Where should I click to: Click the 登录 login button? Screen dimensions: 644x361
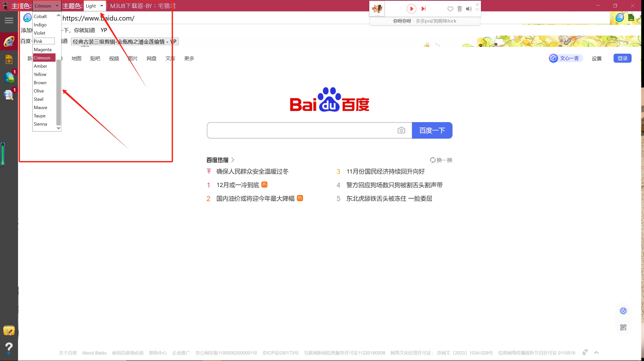coord(622,58)
